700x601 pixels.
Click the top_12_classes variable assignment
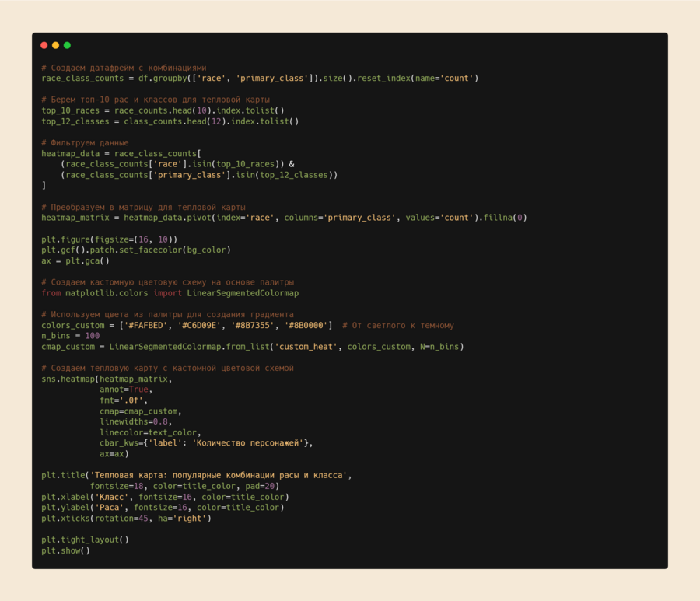pyautogui.click(x=75, y=121)
